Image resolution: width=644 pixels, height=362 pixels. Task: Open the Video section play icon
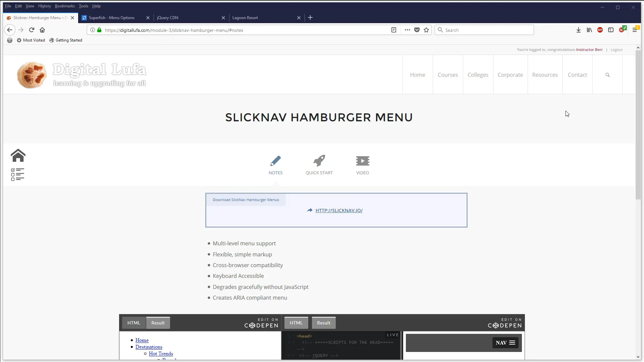[363, 161]
